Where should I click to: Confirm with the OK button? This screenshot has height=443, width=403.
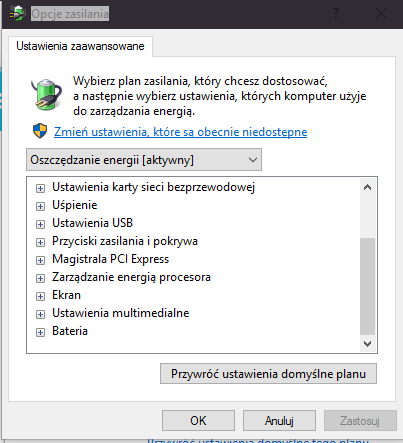coord(198,421)
